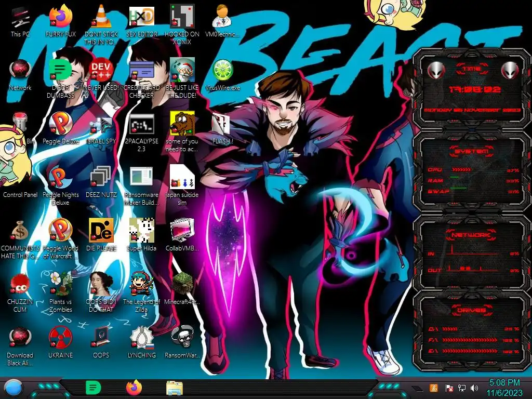Click the flag notification tray icon

click(x=449, y=388)
